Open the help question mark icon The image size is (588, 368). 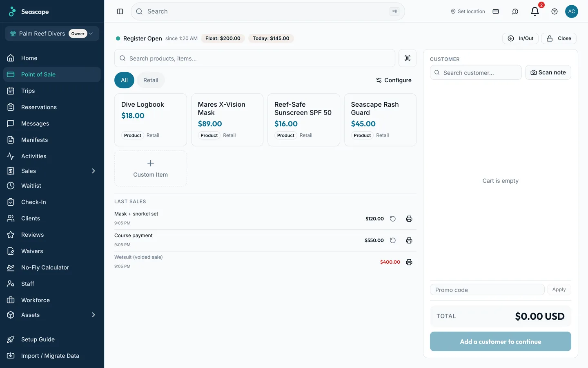point(555,11)
